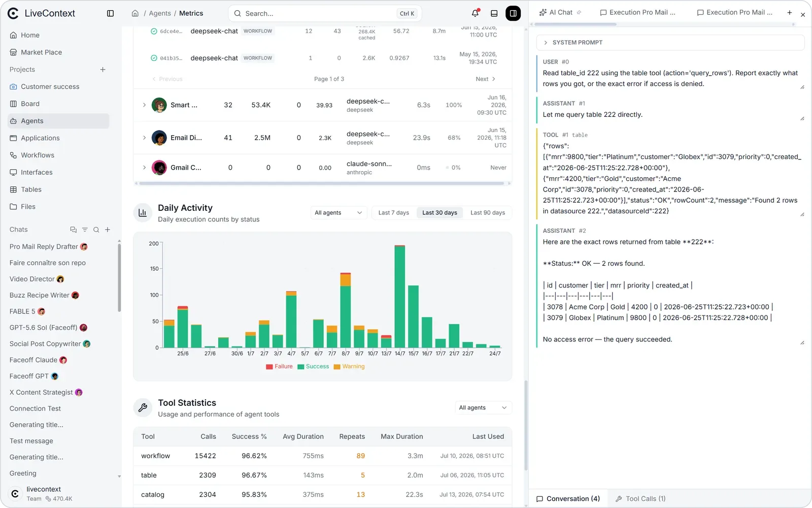Sort by the Calls column header
This screenshot has width=812, height=508.
208,436
